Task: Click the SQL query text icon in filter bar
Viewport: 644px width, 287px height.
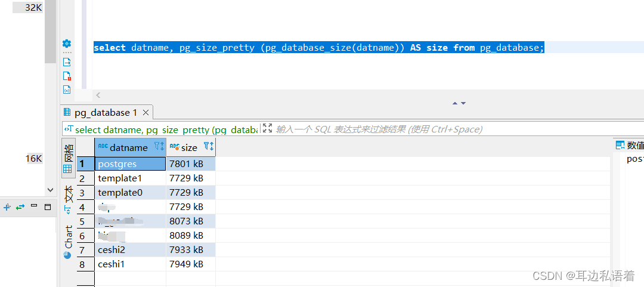Action: (x=69, y=129)
